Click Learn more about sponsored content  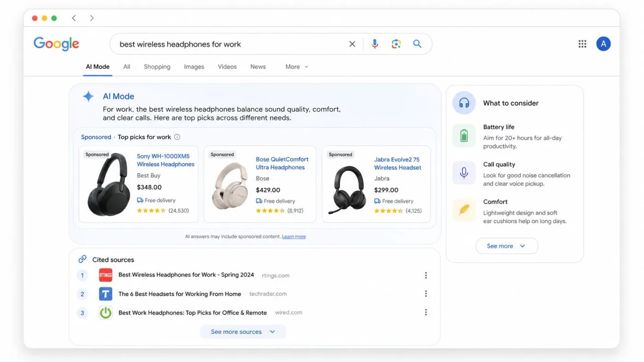294,236
